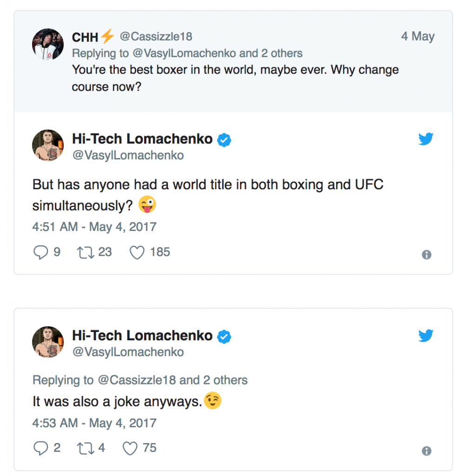Click the Twitter bird icon on the second tweet
The image size is (464, 476).
[426, 335]
